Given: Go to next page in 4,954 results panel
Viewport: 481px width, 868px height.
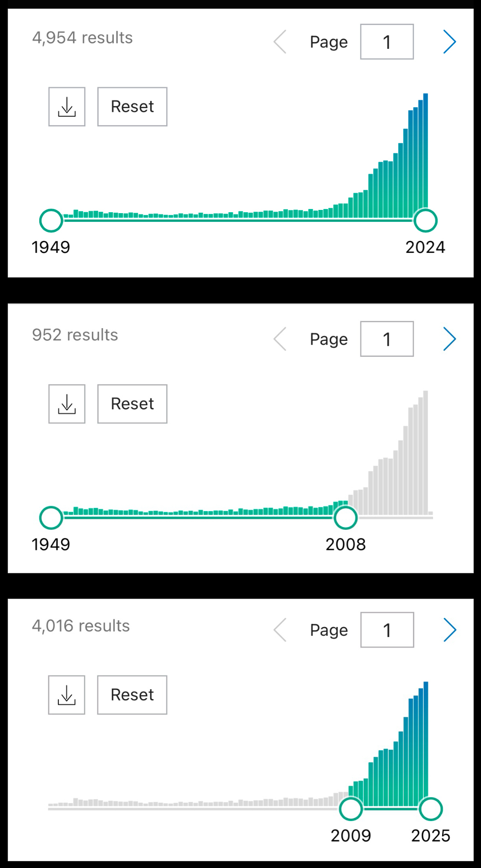Looking at the screenshot, I should 449,42.
